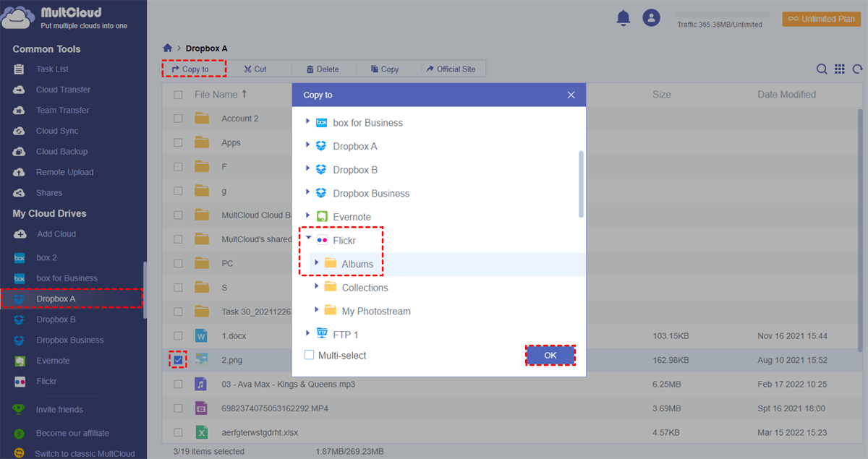Click Delete toolbar button
Viewport: 868px width, 459px height.
[323, 69]
